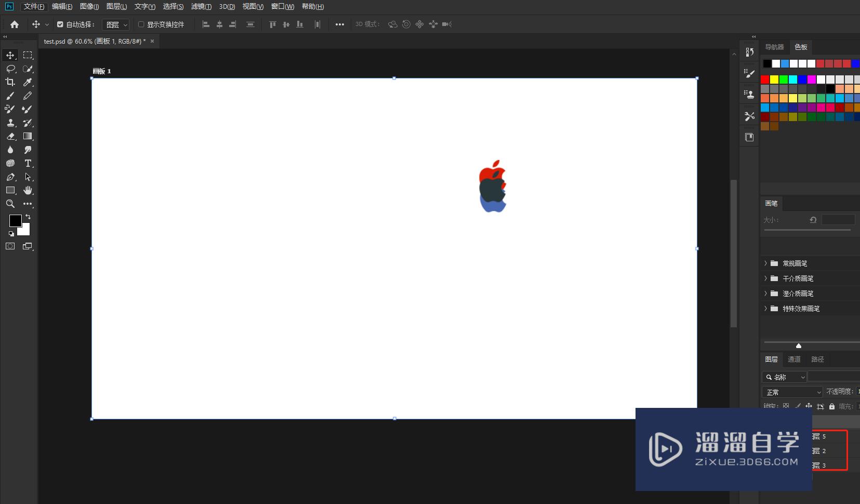Select the Crop tool
Screen dimensions: 860x504
(10, 82)
